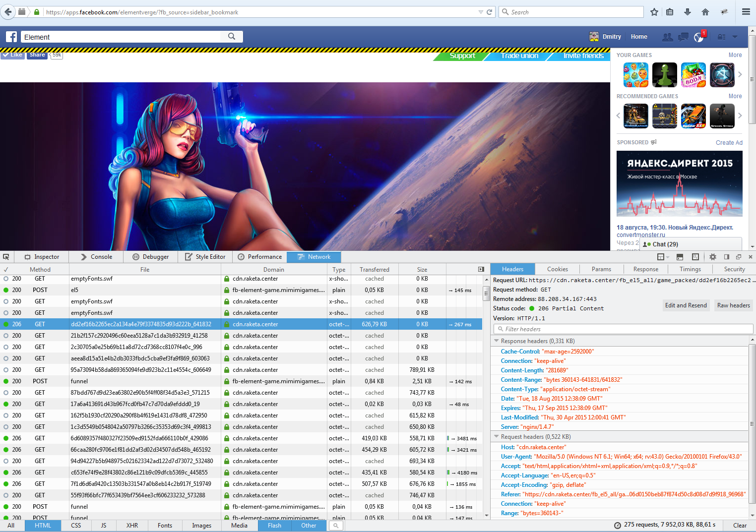Click the Candy Crush Soda game icon

pyautogui.click(x=693, y=75)
